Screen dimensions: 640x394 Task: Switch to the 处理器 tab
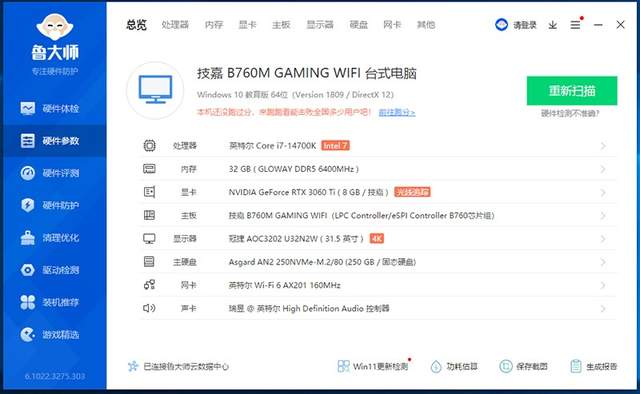tap(175, 25)
